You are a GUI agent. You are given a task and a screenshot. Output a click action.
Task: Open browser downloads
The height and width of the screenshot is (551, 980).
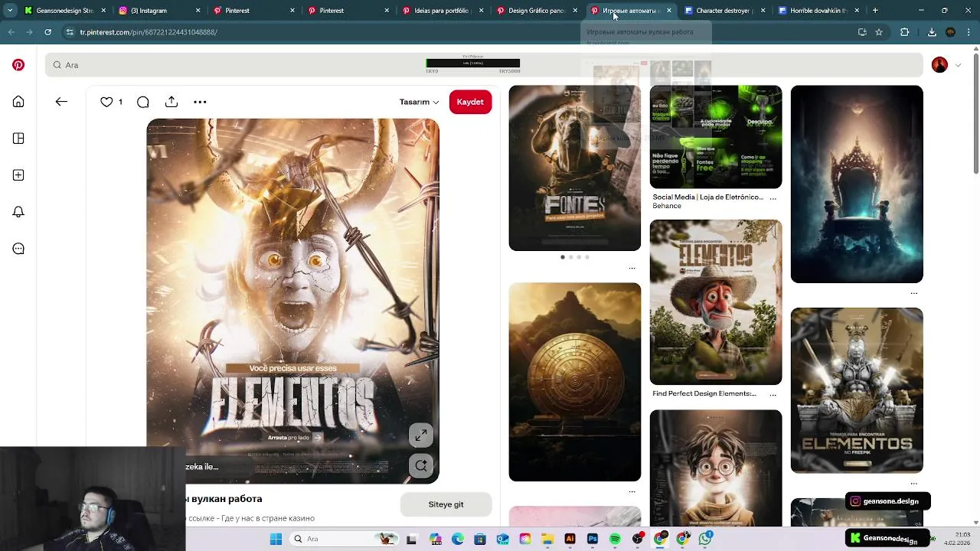(932, 32)
